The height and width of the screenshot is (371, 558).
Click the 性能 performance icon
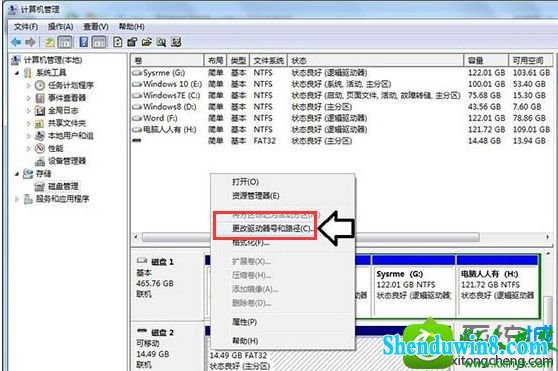tap(40, 148)
